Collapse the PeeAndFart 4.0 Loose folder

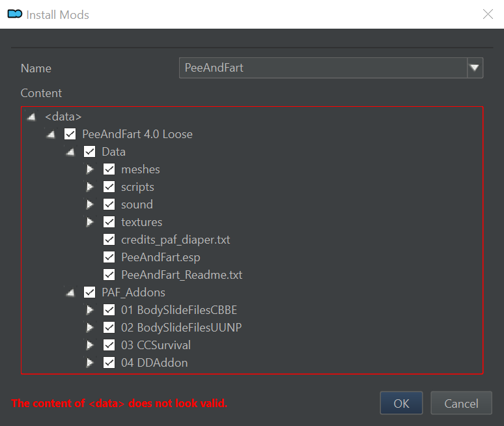tap(51, 134)
